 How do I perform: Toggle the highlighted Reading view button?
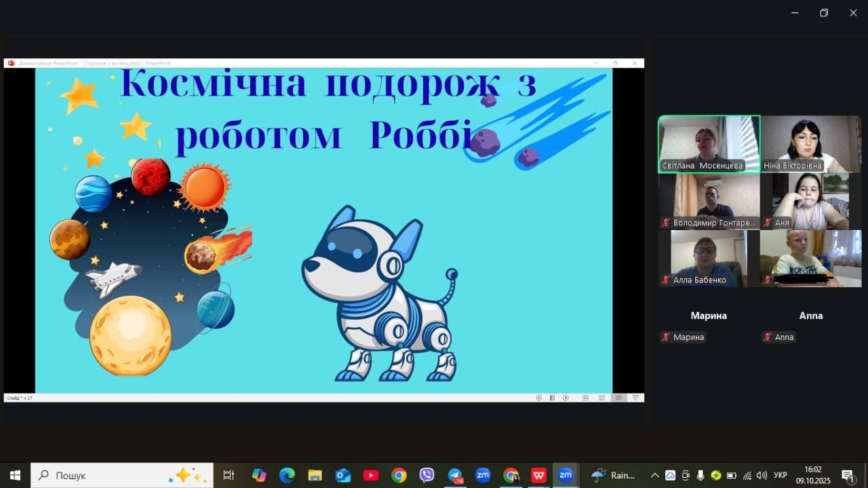pyautogui.click(x=618, y=398)
